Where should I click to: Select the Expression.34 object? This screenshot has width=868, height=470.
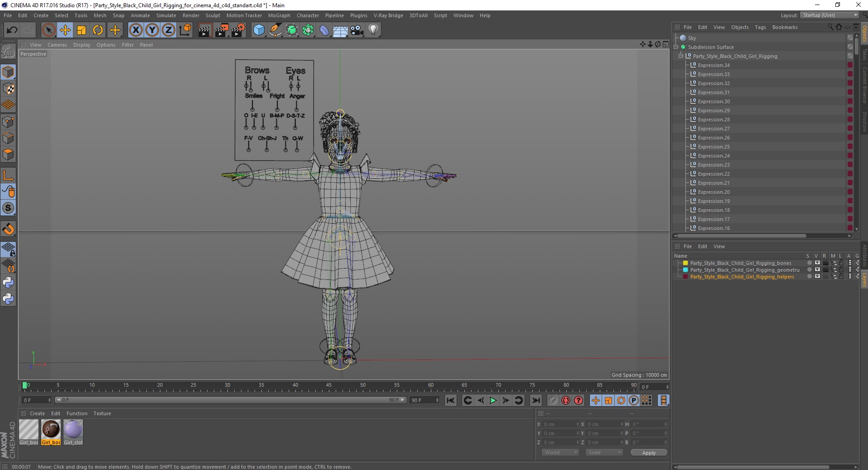click(x=714, y=65)
